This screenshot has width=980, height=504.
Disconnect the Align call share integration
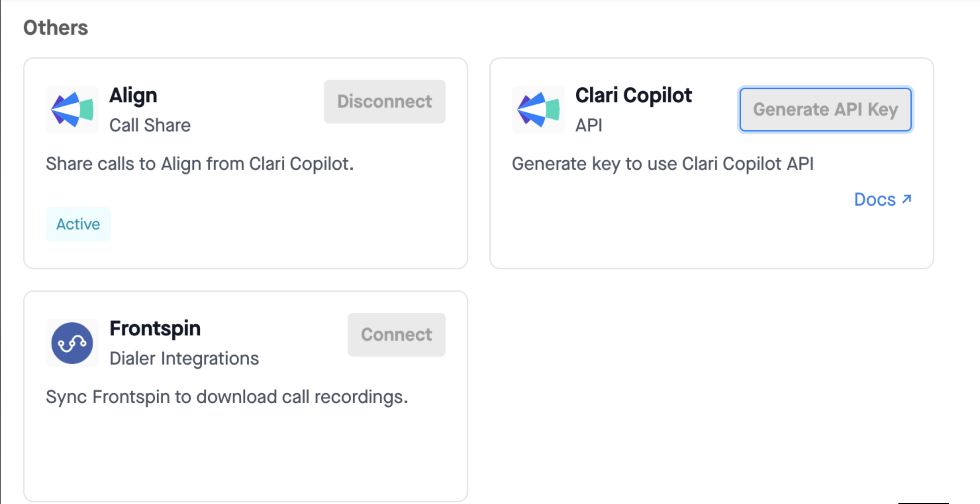(384, 102)
